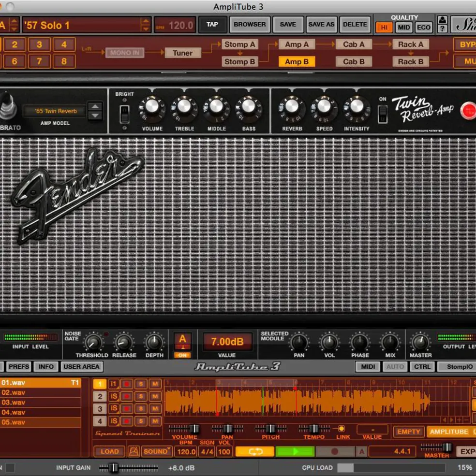
Task: Click the TAP tempo button
Action: pyautogui.click(x=212, y=24)
